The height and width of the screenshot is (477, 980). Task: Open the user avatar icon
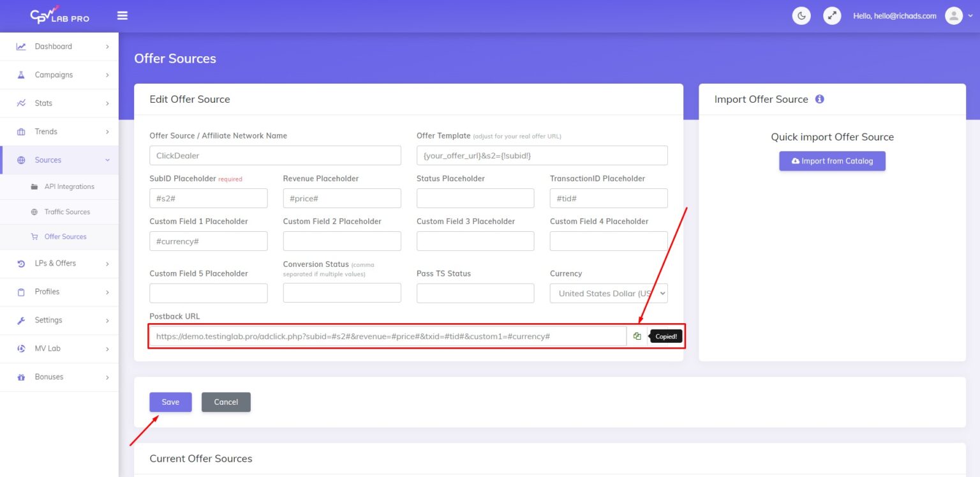(954, 15)
